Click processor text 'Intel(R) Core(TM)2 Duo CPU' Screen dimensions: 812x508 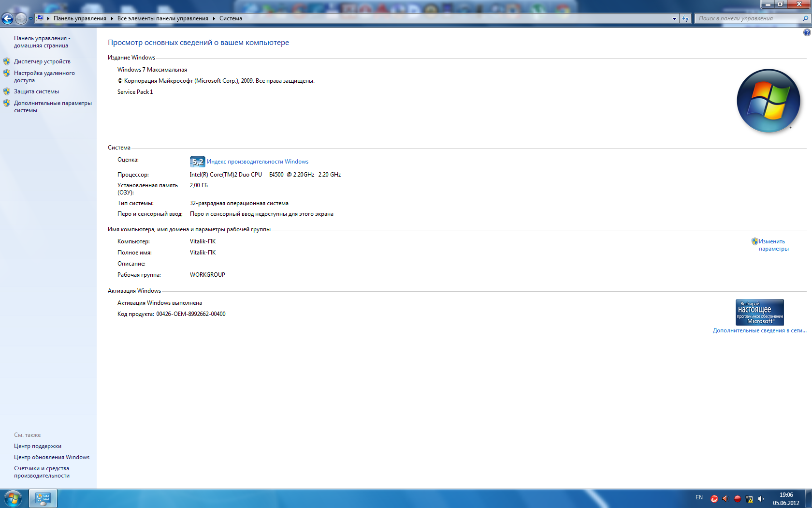point(226,175)
